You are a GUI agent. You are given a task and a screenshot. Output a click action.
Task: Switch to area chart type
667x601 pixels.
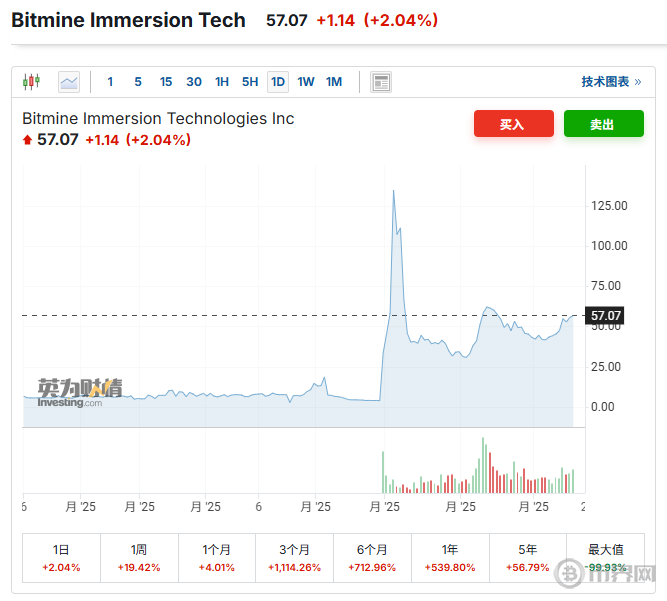coord(68,82)
